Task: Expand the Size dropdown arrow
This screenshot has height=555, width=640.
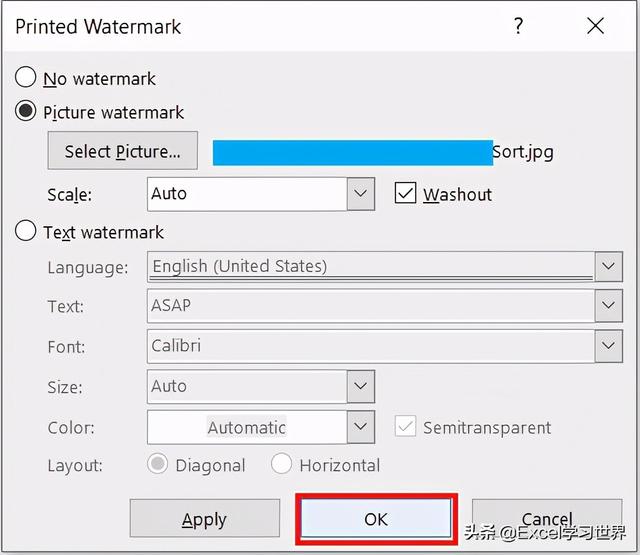Action: [361, 386]
